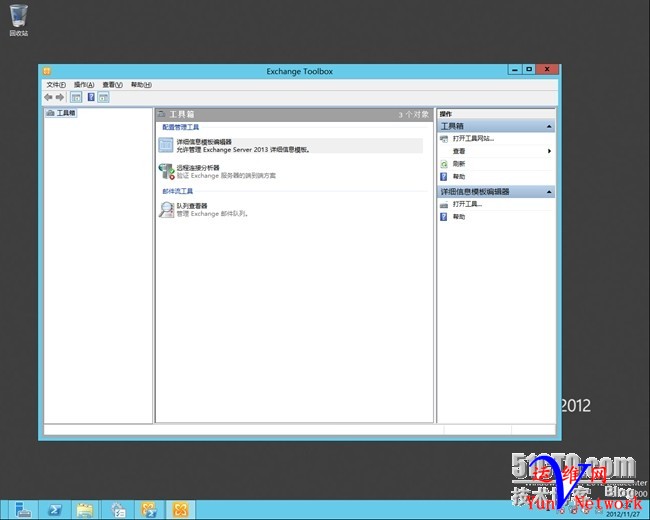Launch PowerShell from taskbar

pos(55,510)
